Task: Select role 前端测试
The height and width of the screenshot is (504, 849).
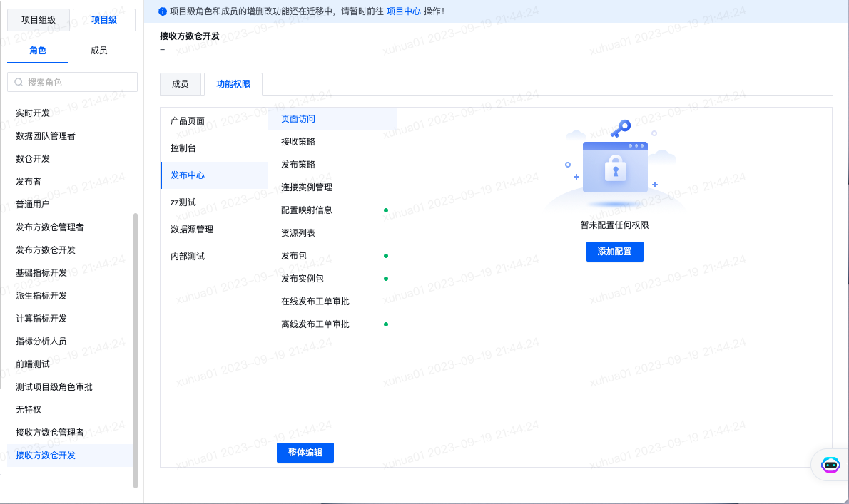Action: click(x=70, y=364)
